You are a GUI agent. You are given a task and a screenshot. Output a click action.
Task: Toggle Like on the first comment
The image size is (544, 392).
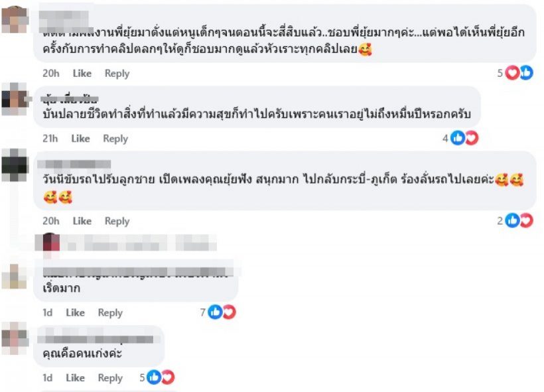pyautogui.click(x=82, y=74)
